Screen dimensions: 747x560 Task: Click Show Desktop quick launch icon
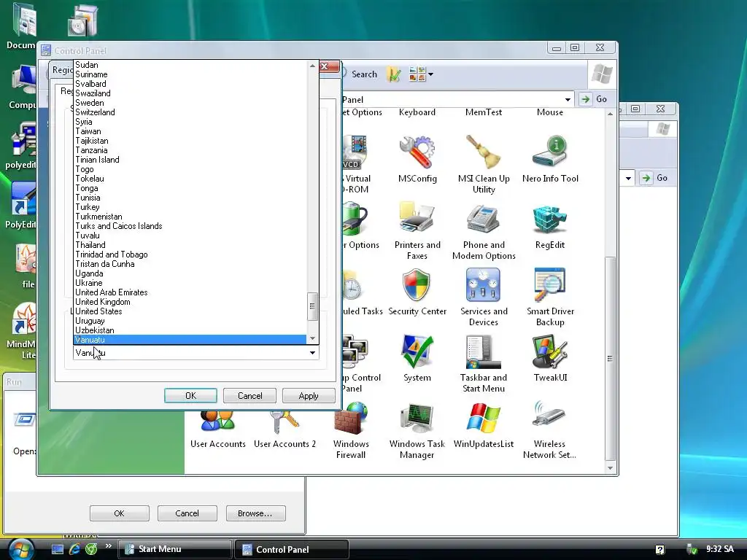tap(58, 550)
